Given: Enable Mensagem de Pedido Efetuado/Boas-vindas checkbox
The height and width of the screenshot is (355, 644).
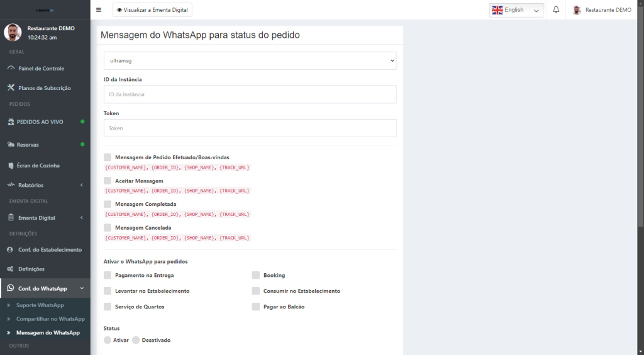Looking at the screenshot, I should tap(108, 157).
